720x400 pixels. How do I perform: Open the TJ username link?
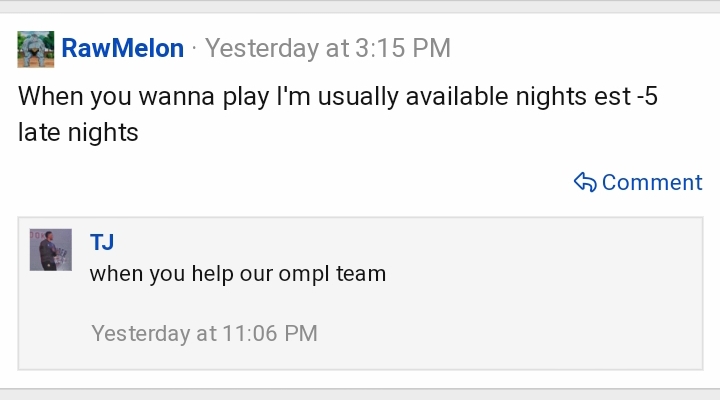click(x=102, y=242)
